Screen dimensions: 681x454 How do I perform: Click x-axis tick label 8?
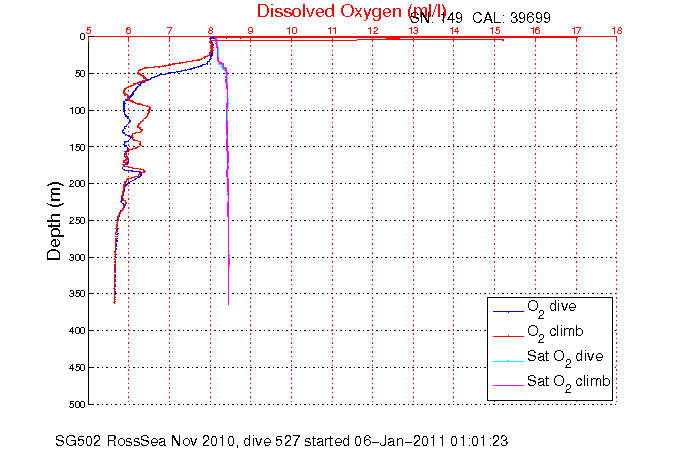(x=211, y=31)
